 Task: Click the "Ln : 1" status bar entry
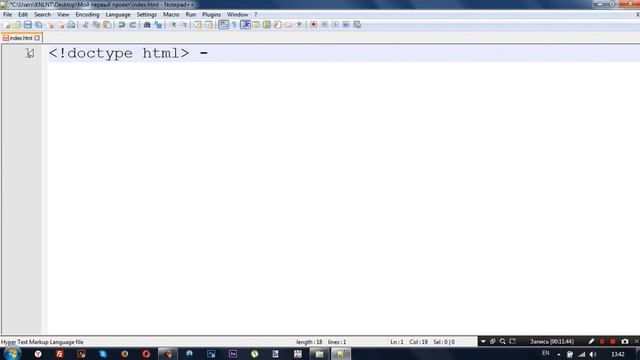[x=397, y=342]
